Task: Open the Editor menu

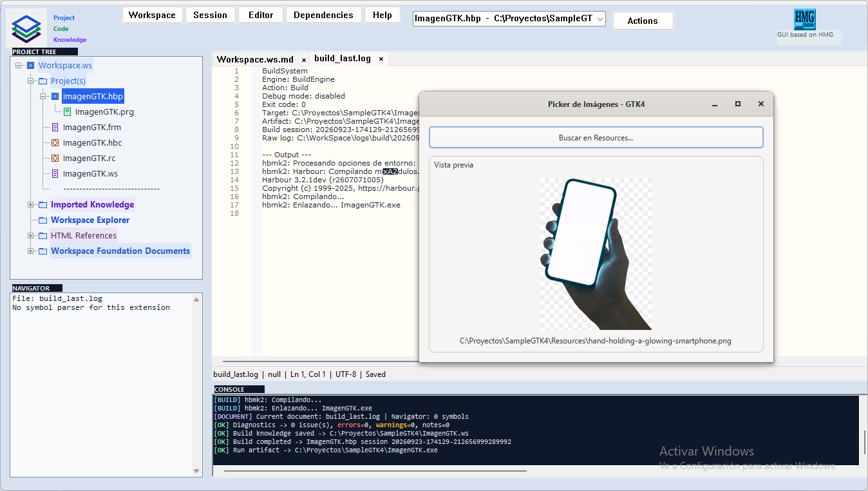Action: [x=261, y=15]
